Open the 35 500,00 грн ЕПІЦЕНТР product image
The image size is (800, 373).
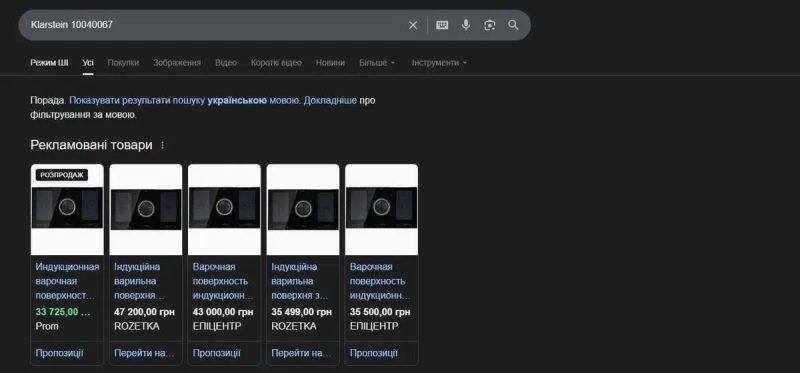pos(381,209)
